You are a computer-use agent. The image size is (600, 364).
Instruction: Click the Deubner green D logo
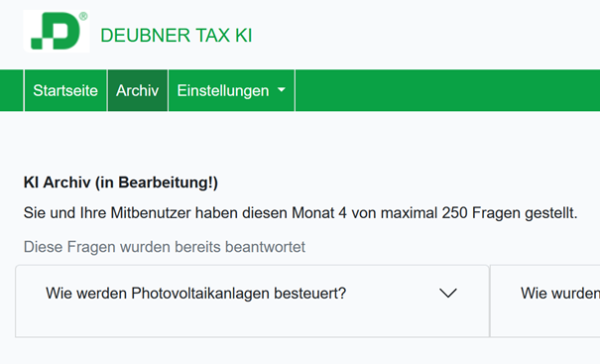(x=57, y=31)
